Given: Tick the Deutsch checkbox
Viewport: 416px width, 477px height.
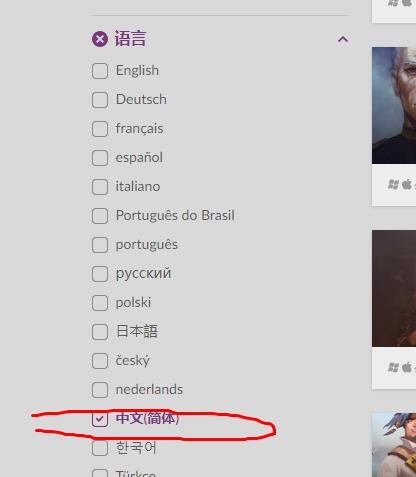Looking at the screenshot, I should point(100,100).
